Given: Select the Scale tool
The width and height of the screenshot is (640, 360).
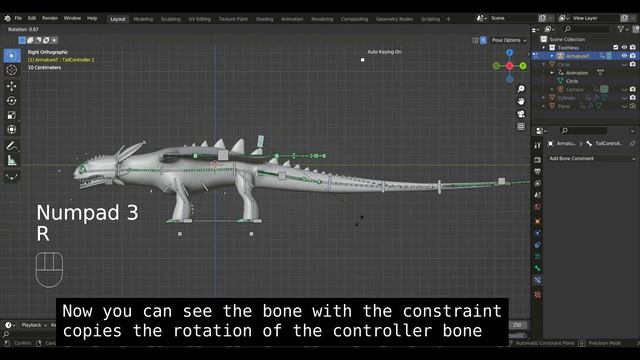Looking at the screenshot, I should (12, 115).
